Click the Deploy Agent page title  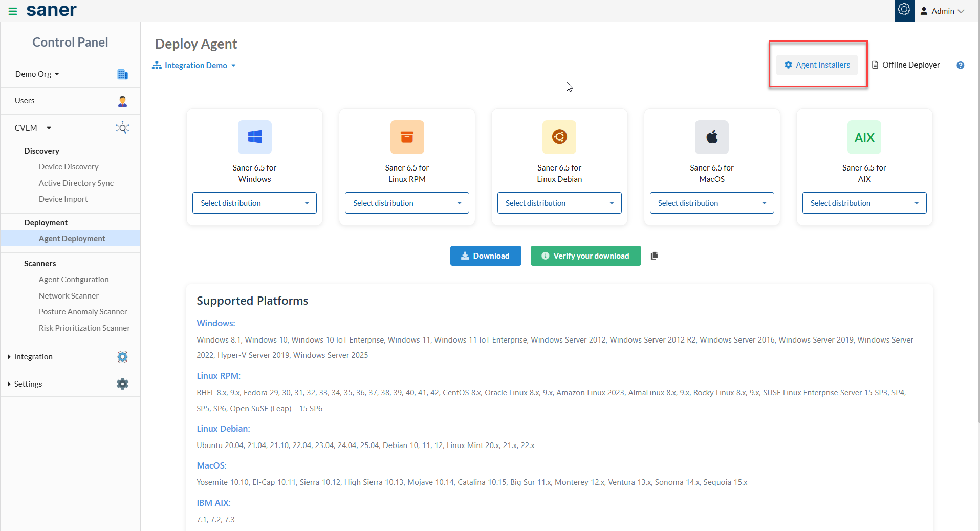pyautogui.click(x=196, y=44)
